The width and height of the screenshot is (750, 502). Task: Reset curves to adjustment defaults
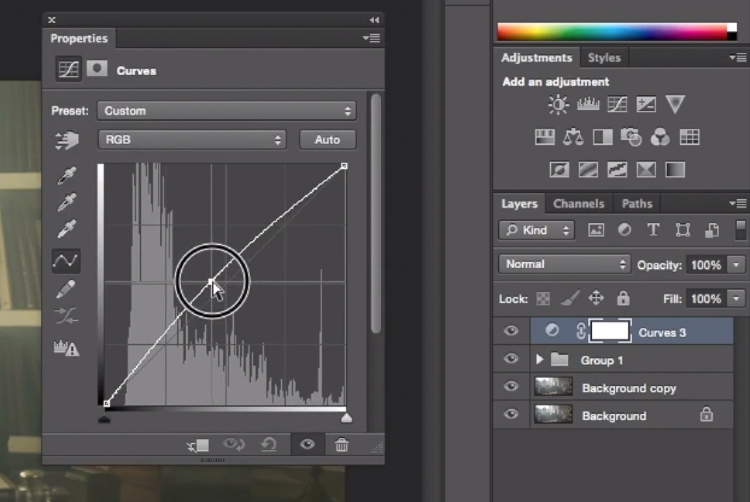pos(269,445)
